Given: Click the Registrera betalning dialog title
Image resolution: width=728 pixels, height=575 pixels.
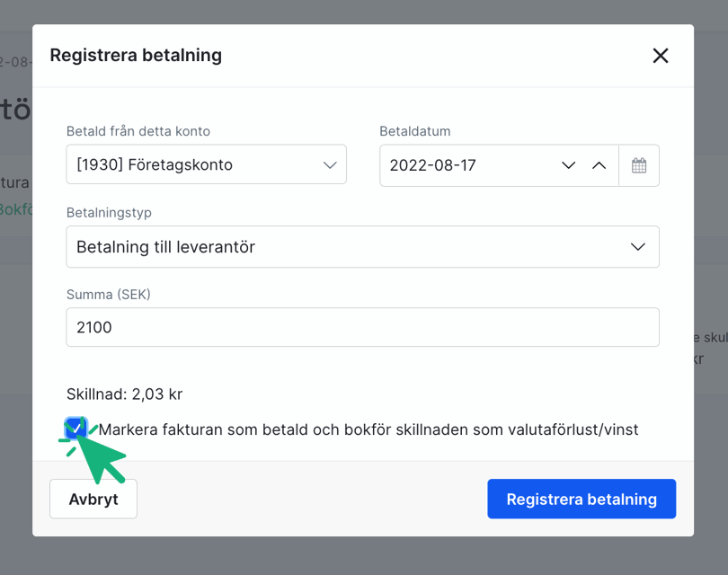Looking at the screenshot, I should (136, 55).
